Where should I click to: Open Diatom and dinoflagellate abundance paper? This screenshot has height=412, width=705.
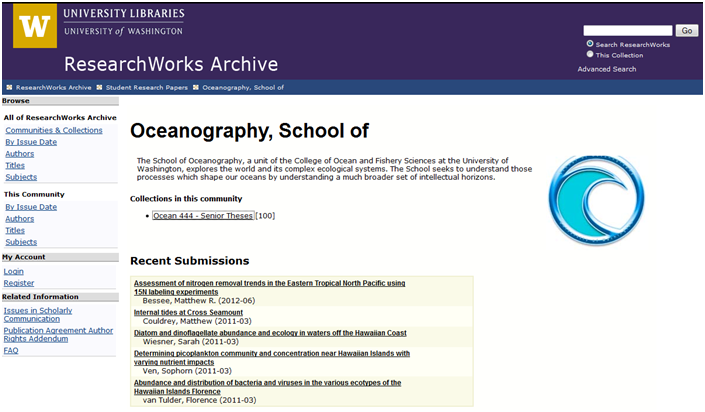click(270, 333)
